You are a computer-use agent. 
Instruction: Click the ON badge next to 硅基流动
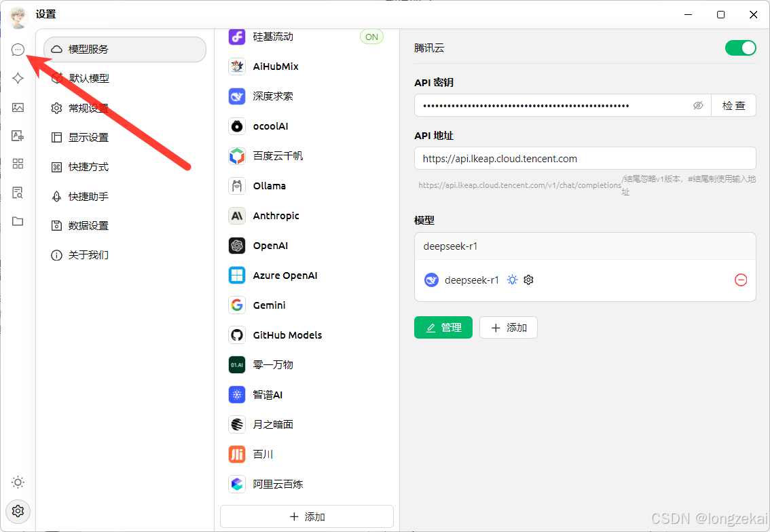371,37
